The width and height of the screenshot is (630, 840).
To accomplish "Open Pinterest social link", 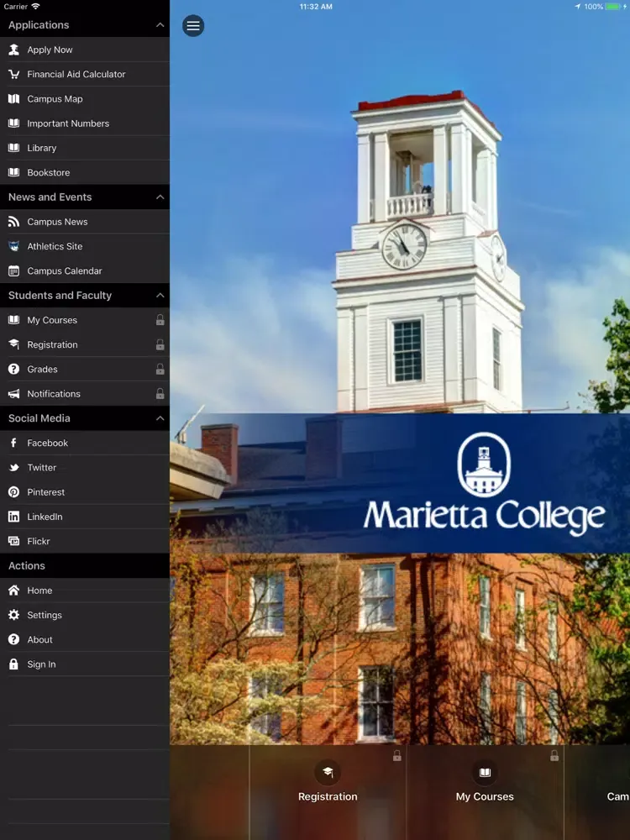I will [85, 492].
